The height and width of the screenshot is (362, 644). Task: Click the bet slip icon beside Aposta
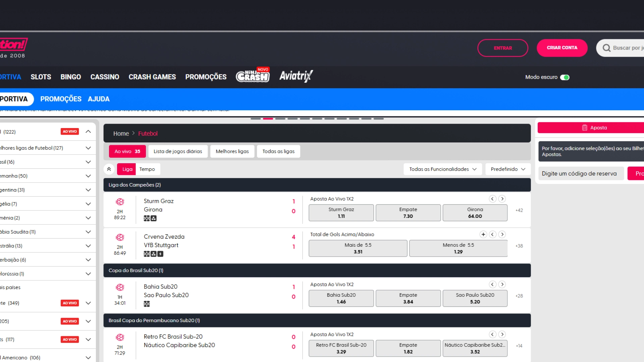pos(585,128)
